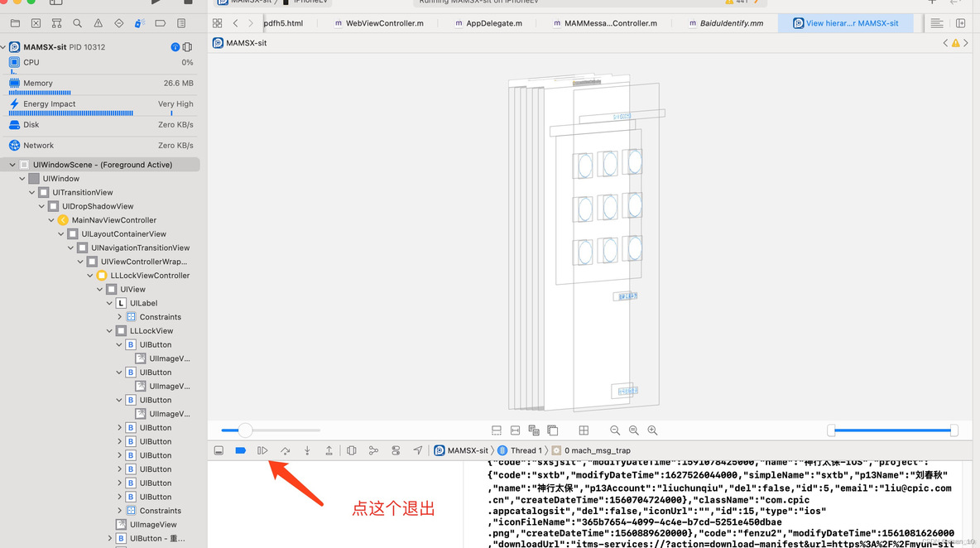Zoom in the view hierarchy canvas
The height and width of the screenshot is (548, 980).
(x=652, y=430)
